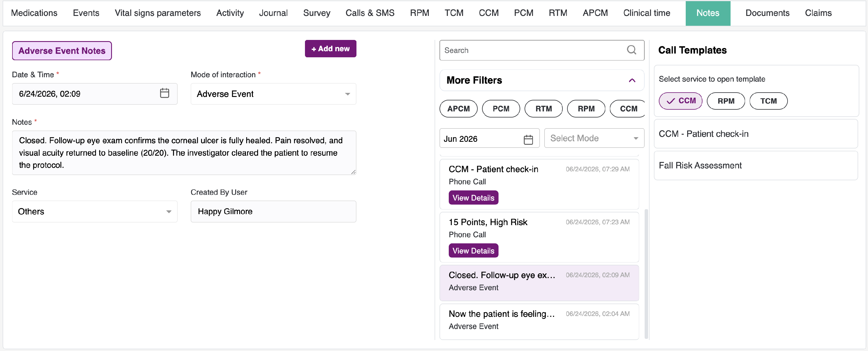Open the Clinical time tab
The image size is (868, 351).
(647, 13)
